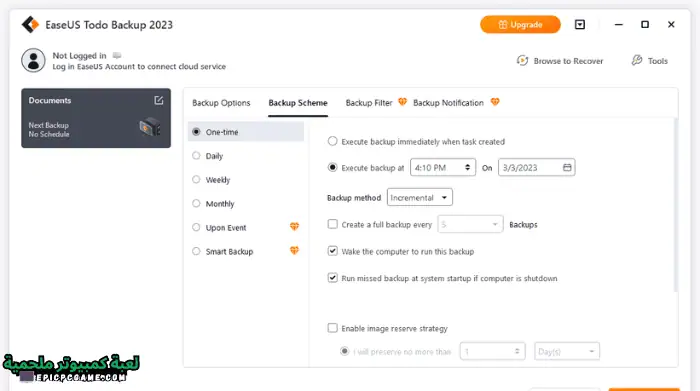Switch to the Backup Scheme tab
Viewport: 700px width, 391px height.
298,103
